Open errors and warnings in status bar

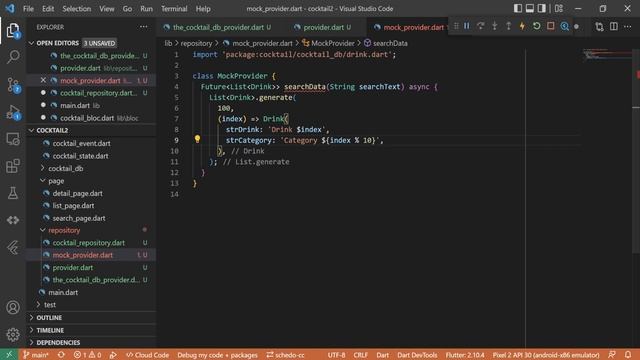(87, 355)
